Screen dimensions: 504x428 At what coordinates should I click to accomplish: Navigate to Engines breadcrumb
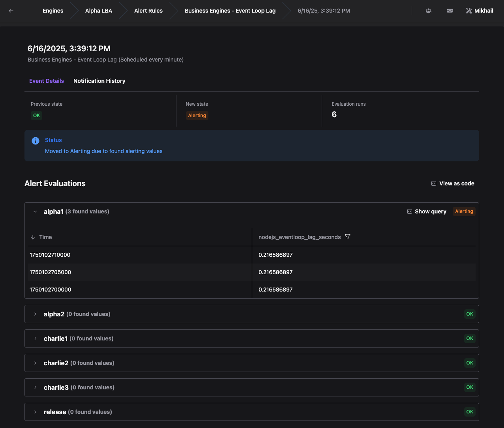(x=53, y=11)
